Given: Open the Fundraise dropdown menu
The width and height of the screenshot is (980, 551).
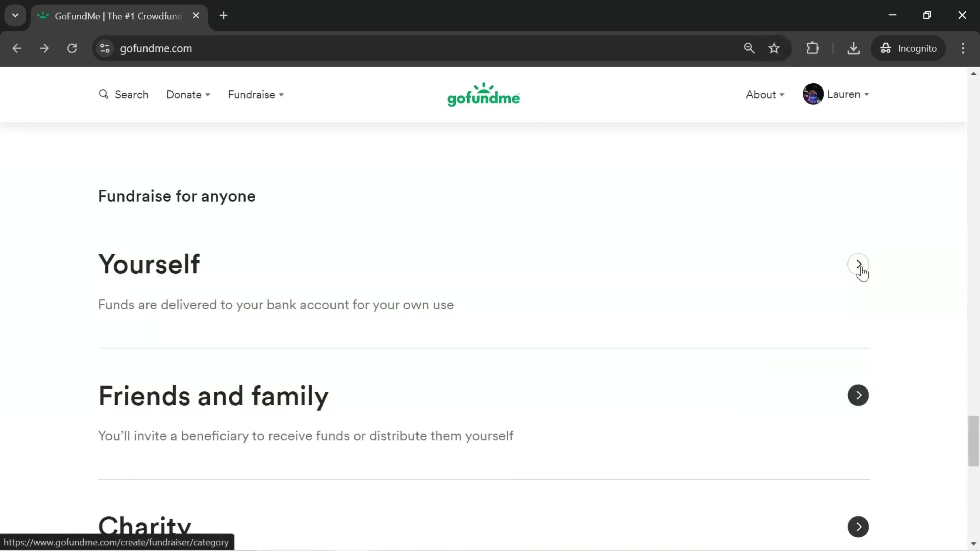Looking at the screenshot, I should click(x=256, y=94).
